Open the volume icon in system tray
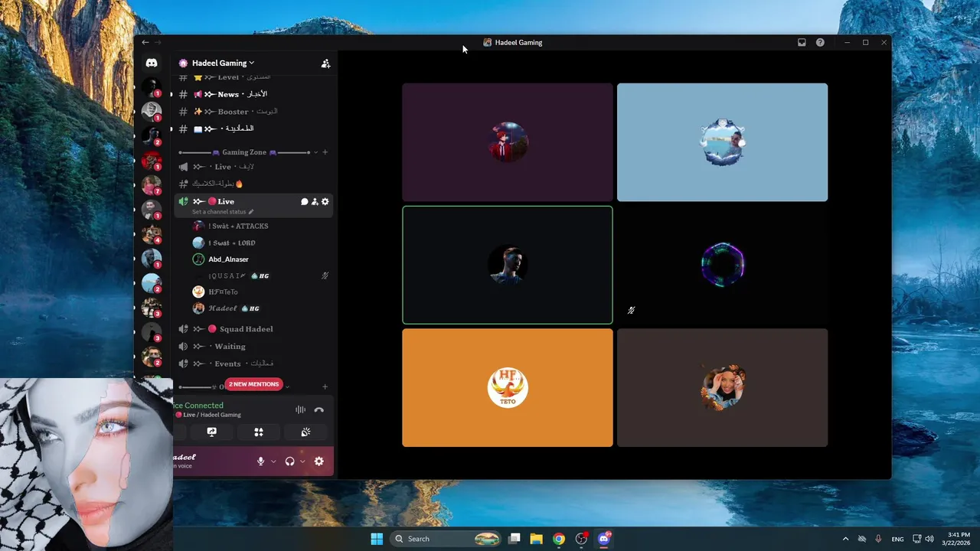Screen dimensions: 980x551 [929, 539]
